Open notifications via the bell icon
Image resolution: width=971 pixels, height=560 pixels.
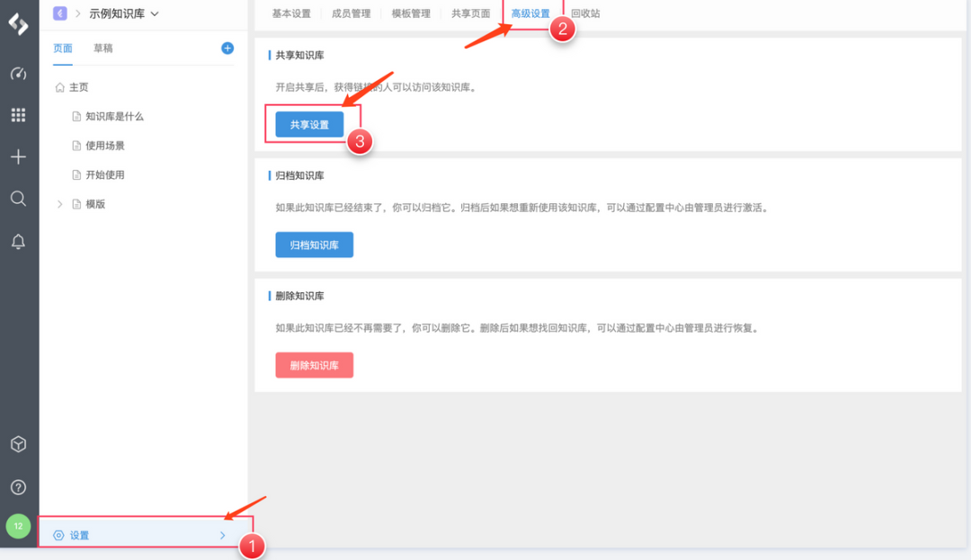pyautogui.click(x=18, y=241)
